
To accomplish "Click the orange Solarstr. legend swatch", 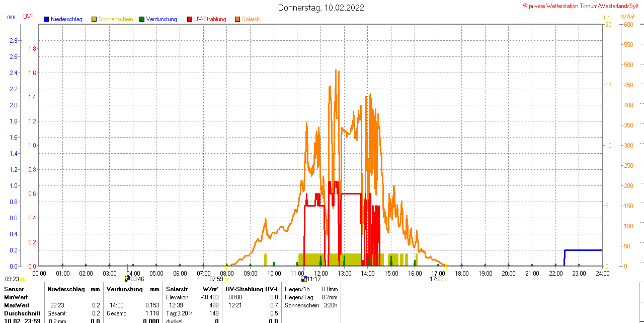I will coord(237,19).
